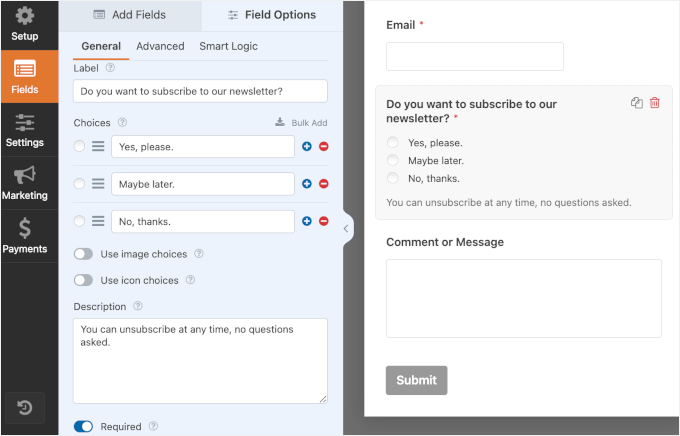Screen dimensions: 680x436
Task: Enable the Use icon choices toggle
Action: pos(83,280)
